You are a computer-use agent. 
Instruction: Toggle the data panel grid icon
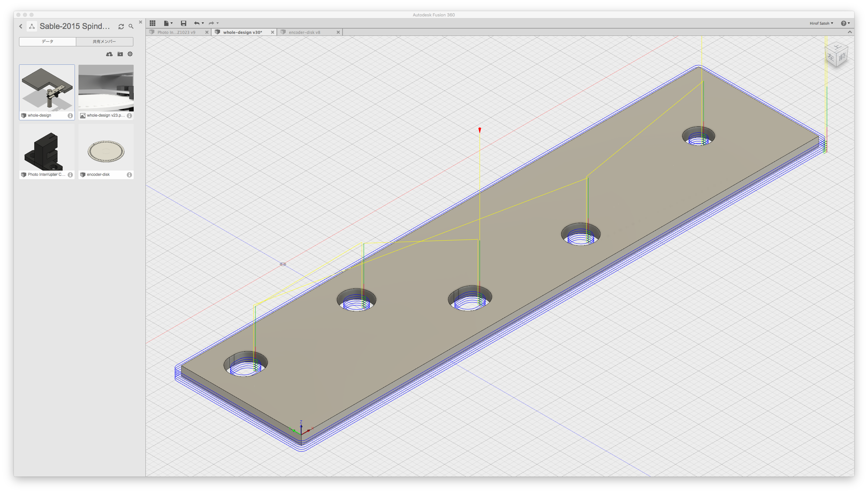click(153, 23)
